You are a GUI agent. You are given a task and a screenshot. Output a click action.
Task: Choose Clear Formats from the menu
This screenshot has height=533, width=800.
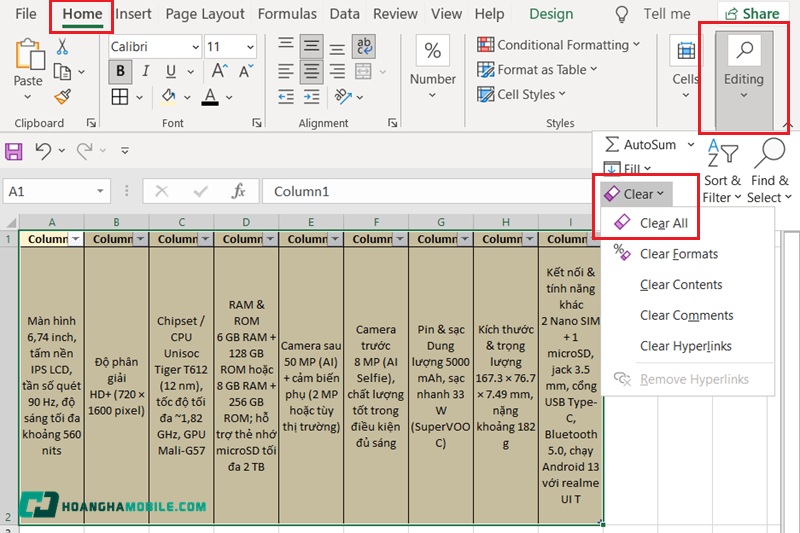(687, 254)
